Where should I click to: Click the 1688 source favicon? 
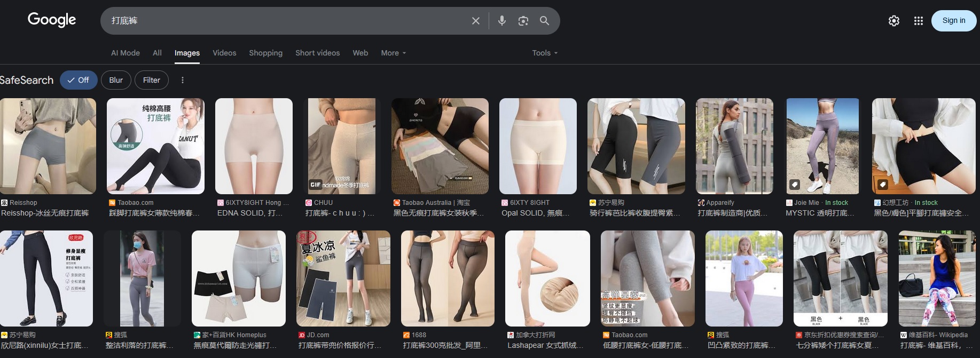406,335
